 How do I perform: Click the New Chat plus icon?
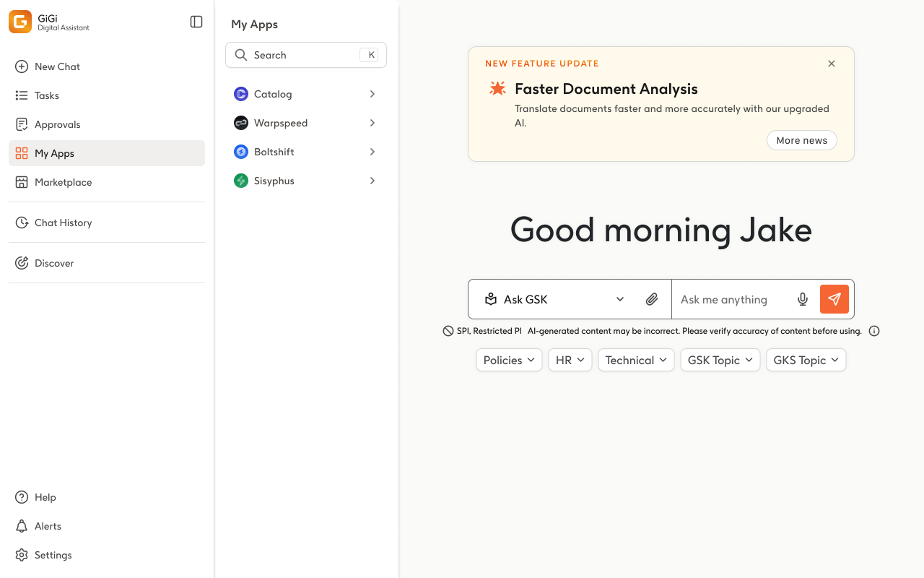22,66
